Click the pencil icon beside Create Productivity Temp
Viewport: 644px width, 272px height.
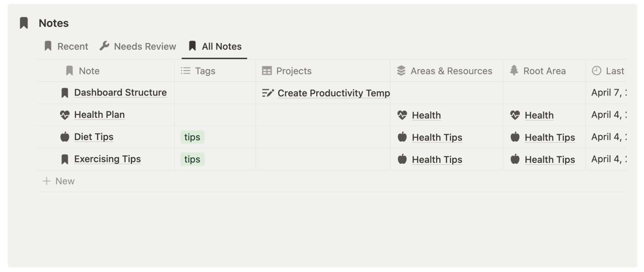[x=268, y=93]
